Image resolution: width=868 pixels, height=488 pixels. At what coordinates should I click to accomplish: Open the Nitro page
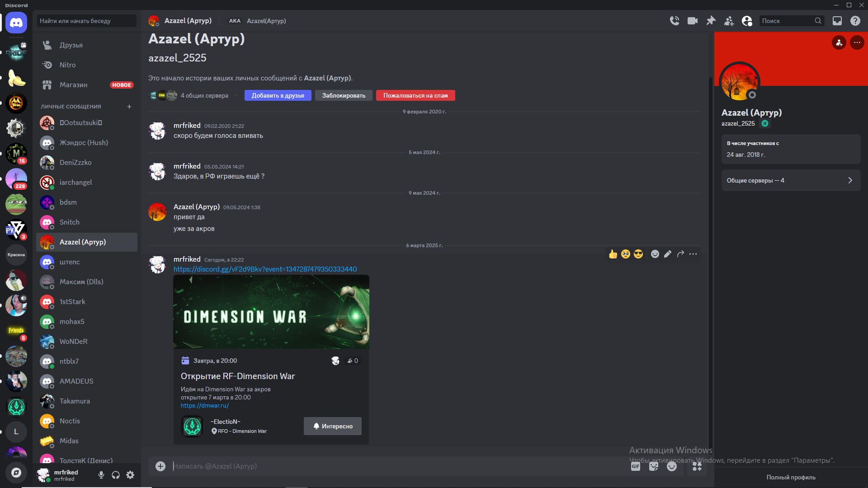87,65
